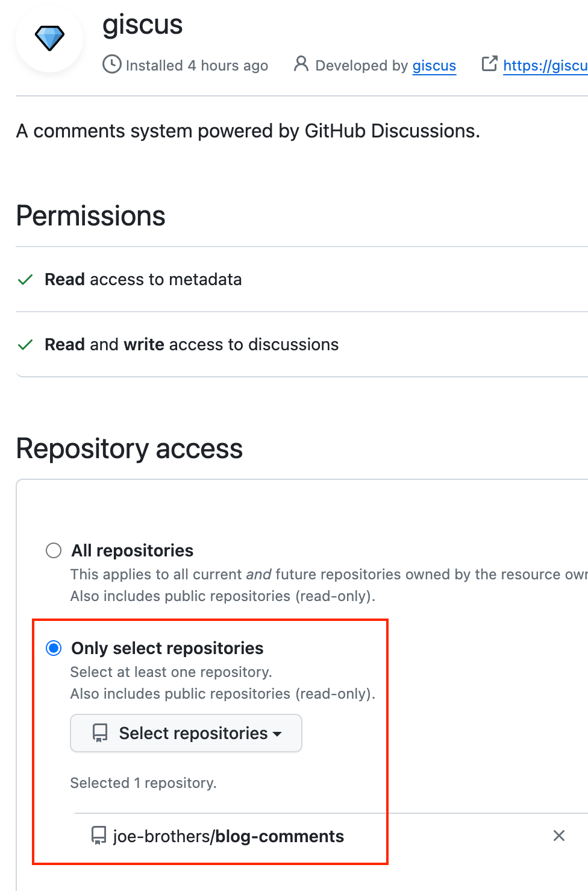Visit the https://giscus website link
This screenshot has width=588, height=891.
(545, 65)
